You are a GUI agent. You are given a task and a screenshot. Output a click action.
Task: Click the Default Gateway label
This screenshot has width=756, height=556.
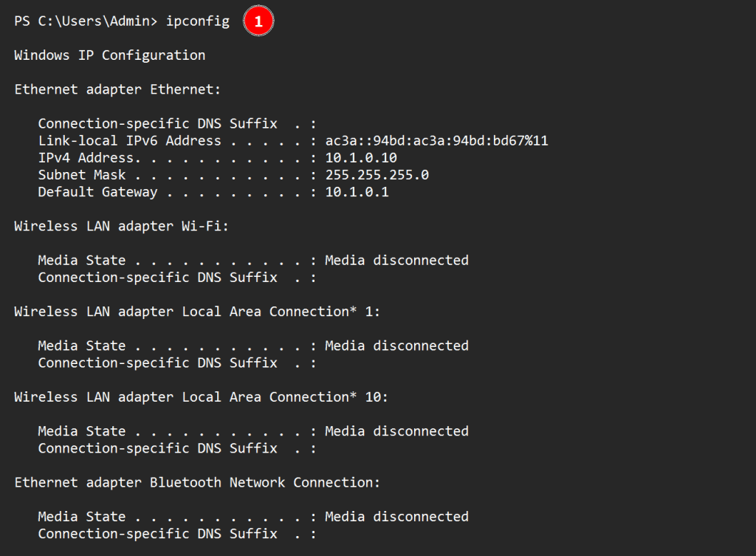tap(97, 192)
